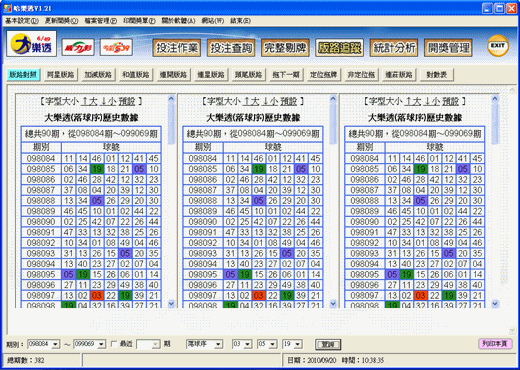The height and width of the screenshot is (370, 520).
Task: Click scroll-up arrow of left panel
Action: click(x=171, y=98)
